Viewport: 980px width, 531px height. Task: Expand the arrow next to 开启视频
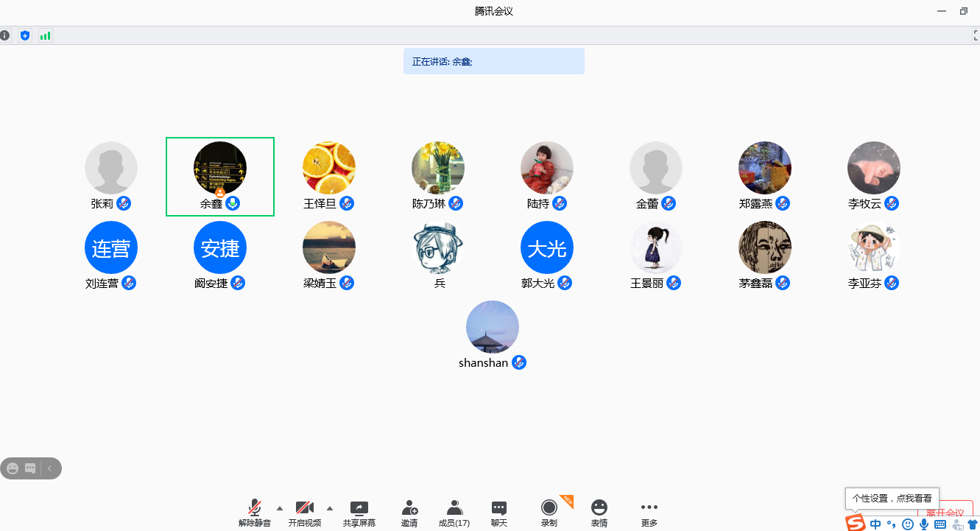(330, 508)
